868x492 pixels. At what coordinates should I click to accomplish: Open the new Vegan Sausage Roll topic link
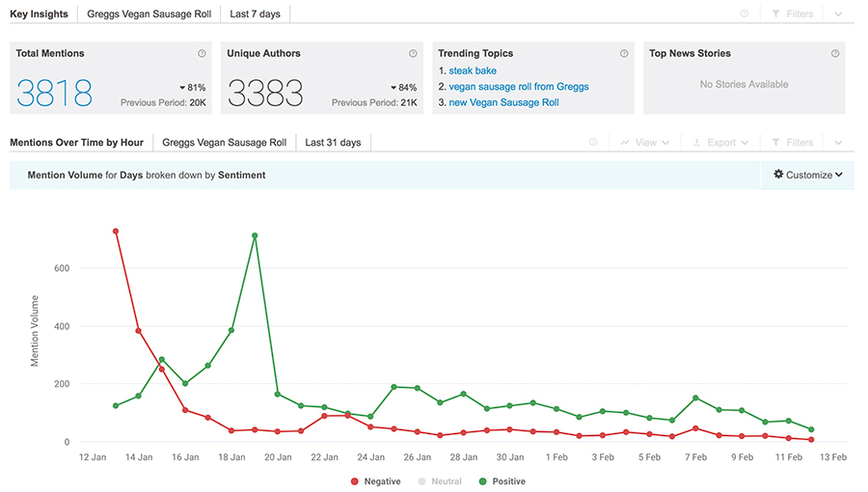click(503, 102)
